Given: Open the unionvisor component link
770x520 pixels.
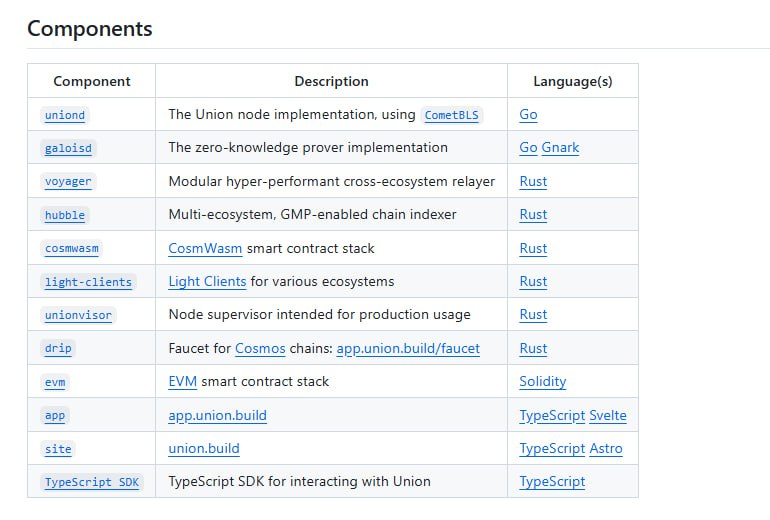Looking at the screenshot, I should pyautogui.click(x=78, y=315).
